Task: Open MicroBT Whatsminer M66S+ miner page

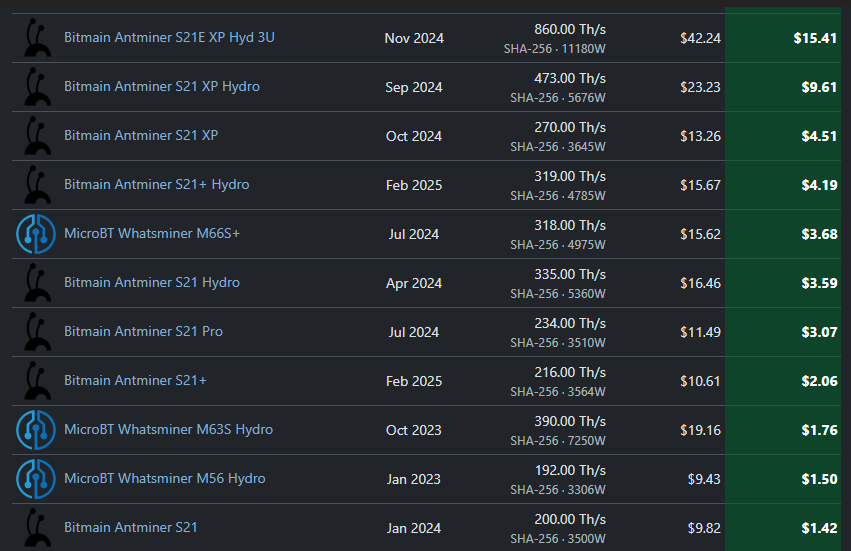Action: (152, 233)
